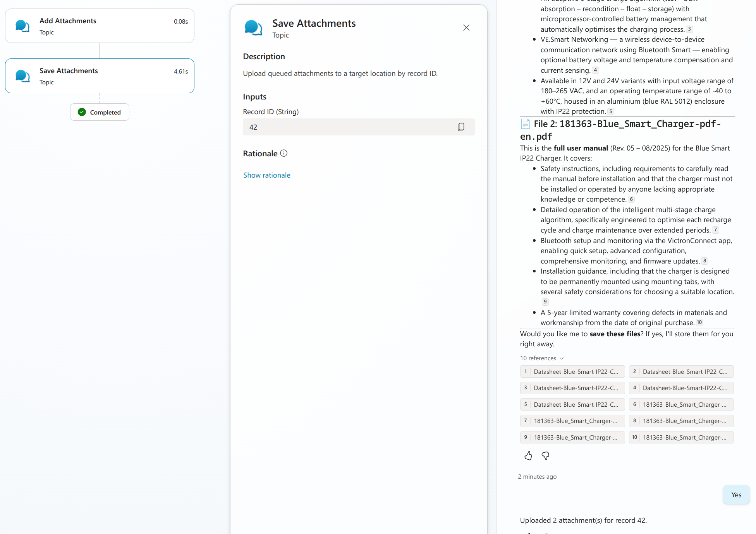Open reference 7 181363-Blue_Smart_Charger
Image resolution: width=756 pixels, height=534 pixels.
point(572,421)
